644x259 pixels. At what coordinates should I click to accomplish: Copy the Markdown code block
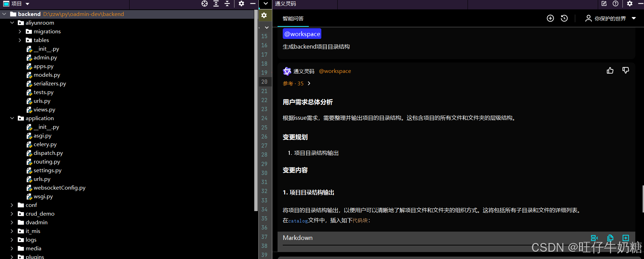click(x=610, y=238)
